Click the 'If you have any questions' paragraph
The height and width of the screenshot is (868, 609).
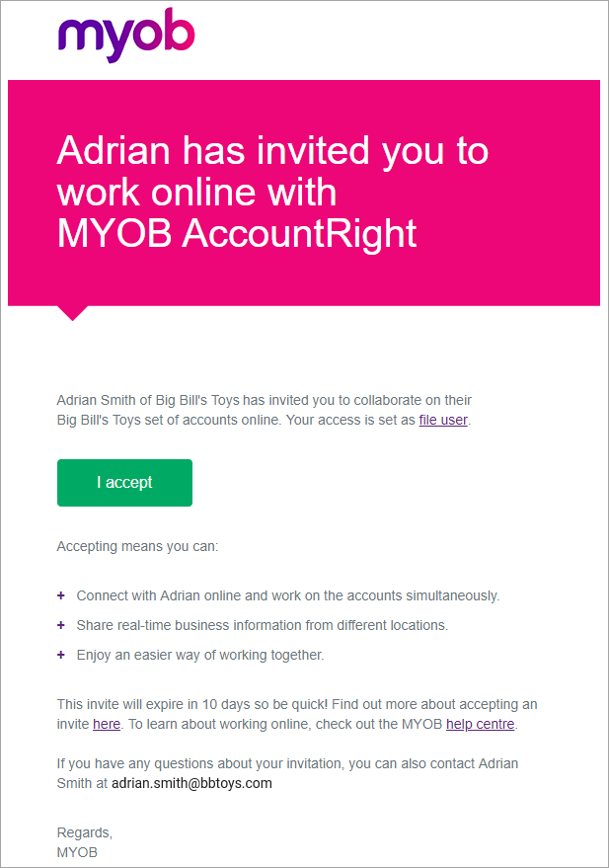pos(287,773)
